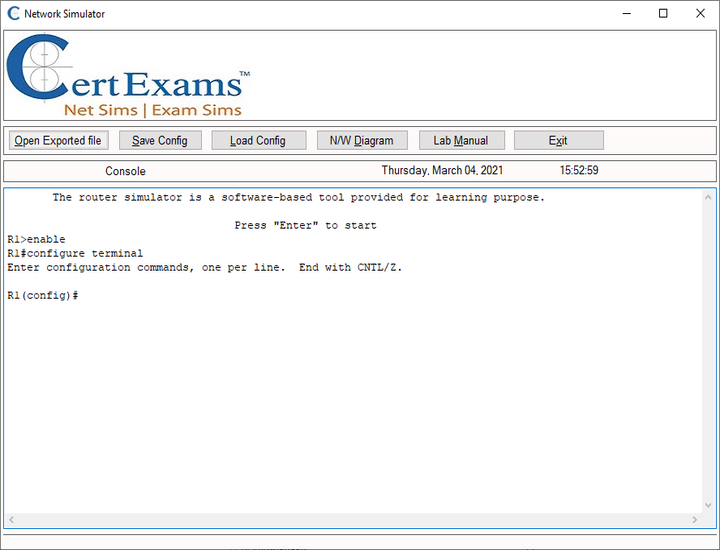Maximize the Network Simulator window
The height and width of the screenshot is (550, 720).
[x=663, y=14]
